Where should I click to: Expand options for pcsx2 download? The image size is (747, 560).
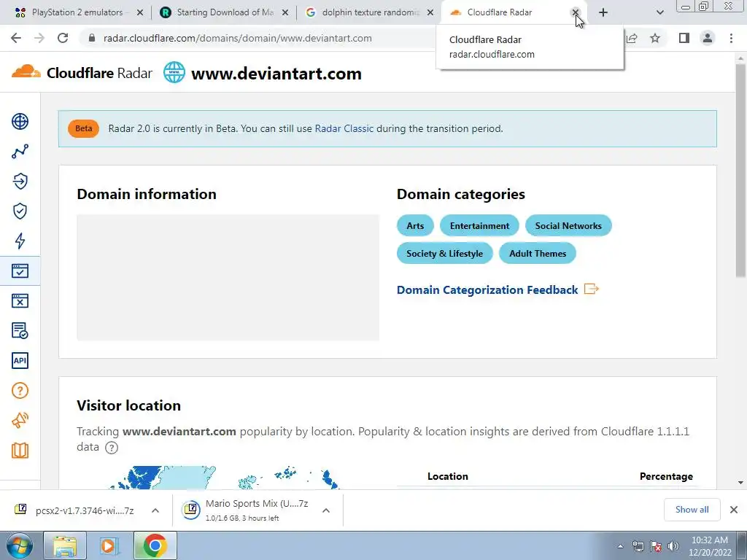(x=155, y=510)
